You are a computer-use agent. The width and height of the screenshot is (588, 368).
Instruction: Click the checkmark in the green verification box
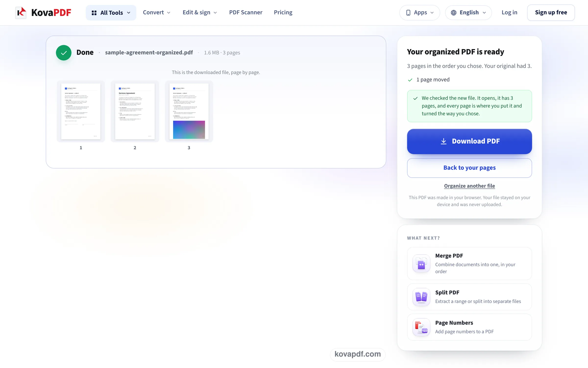coord(416,98)
